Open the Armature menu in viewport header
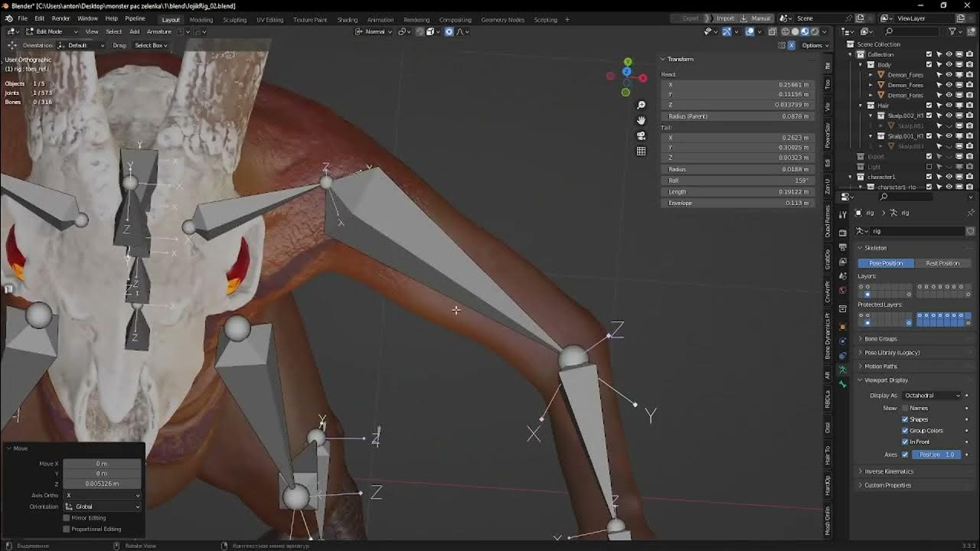The image size is (980, 551). 158,31
